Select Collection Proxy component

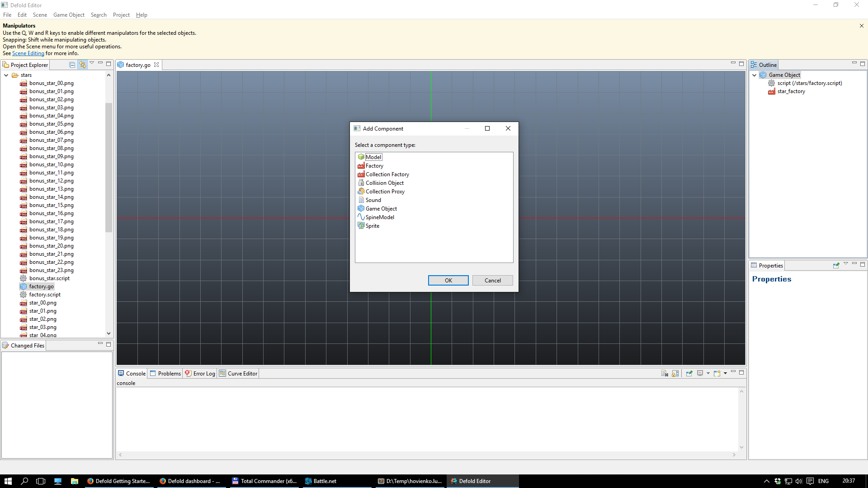point(385,192)
